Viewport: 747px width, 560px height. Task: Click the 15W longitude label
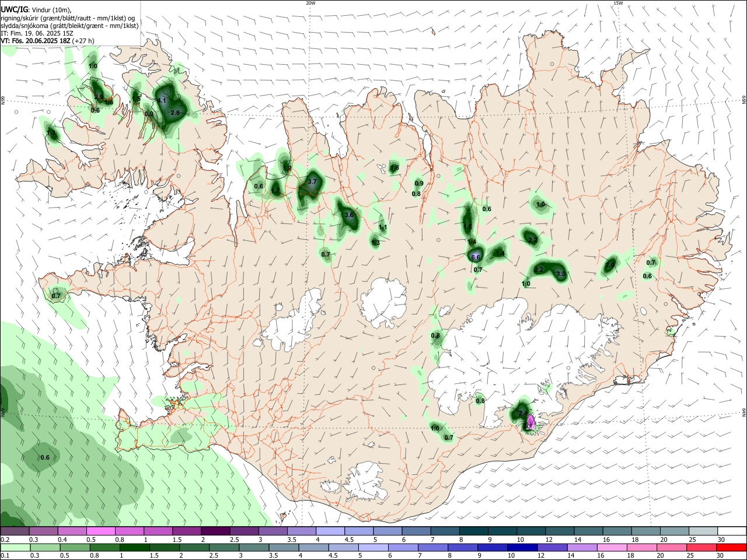point(617,3)
